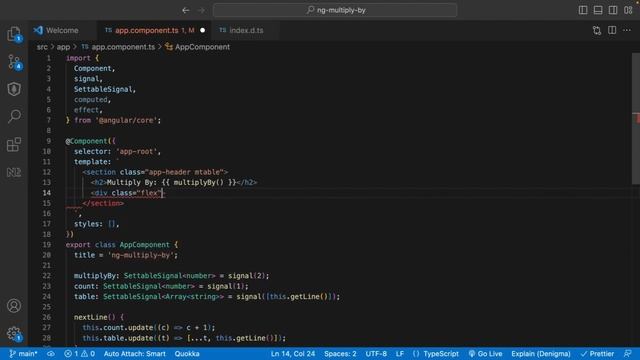The image size is (640, 360).
Task: Open the Accounts menu icon
Action: (x=14, y=305)
